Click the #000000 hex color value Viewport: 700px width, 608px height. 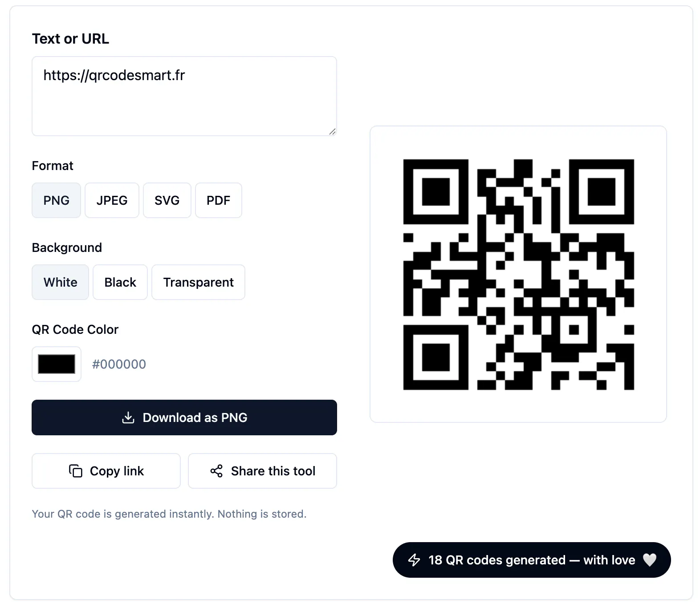[x=119, y=364]
